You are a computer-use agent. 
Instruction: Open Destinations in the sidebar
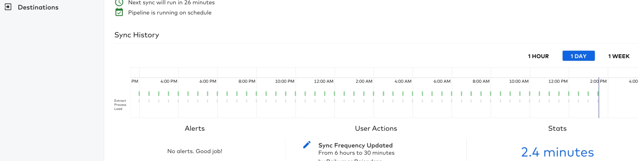38,7
